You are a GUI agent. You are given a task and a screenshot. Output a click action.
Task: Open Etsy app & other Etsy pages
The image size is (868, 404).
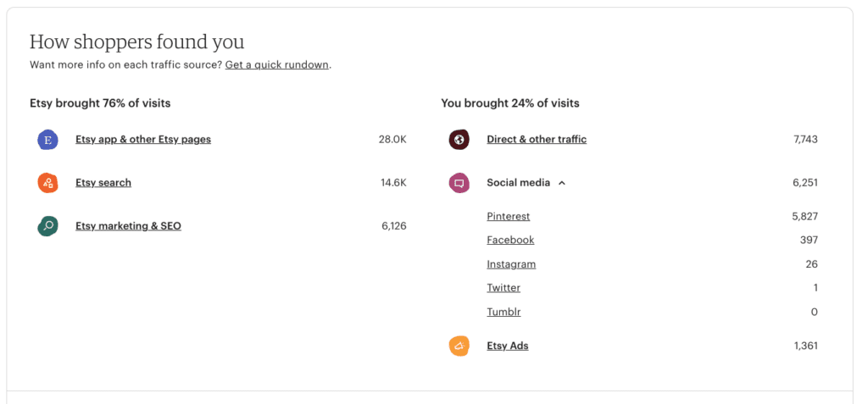[x=142, y=140]
